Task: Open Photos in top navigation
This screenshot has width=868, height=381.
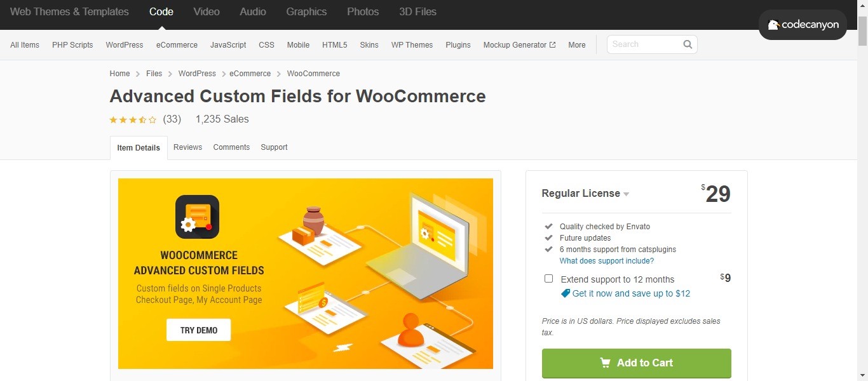Action: coord(363,12)
